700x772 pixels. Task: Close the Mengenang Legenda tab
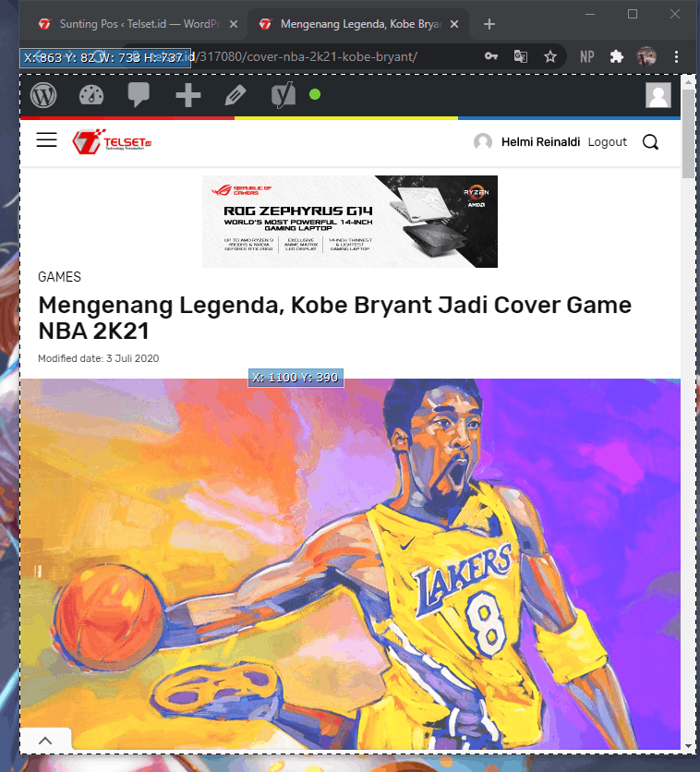coord(454,24)
